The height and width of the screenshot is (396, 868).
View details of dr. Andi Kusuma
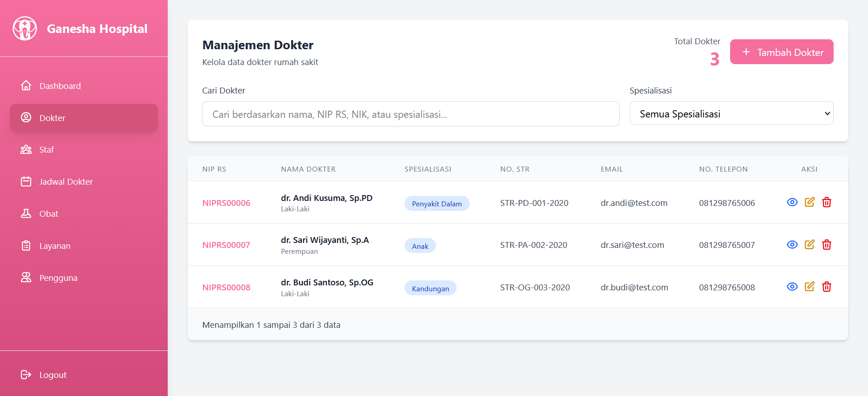[792, 202]
